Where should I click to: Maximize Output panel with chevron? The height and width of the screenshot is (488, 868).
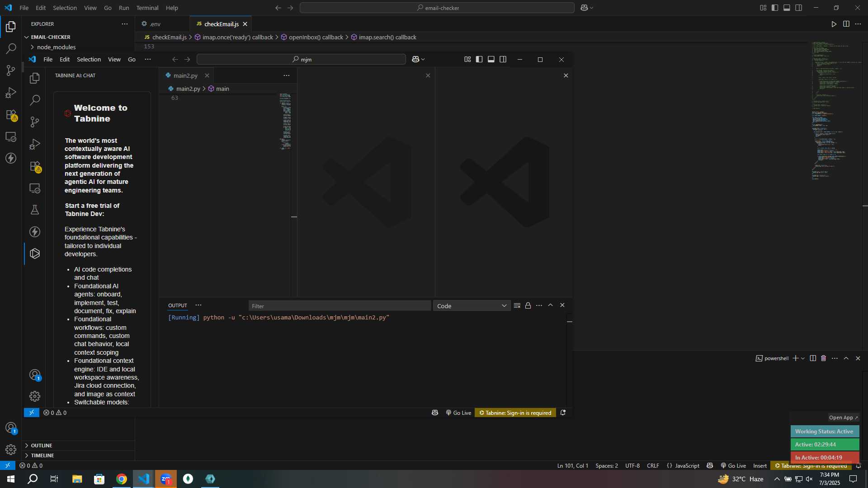(x=551, y=305)
